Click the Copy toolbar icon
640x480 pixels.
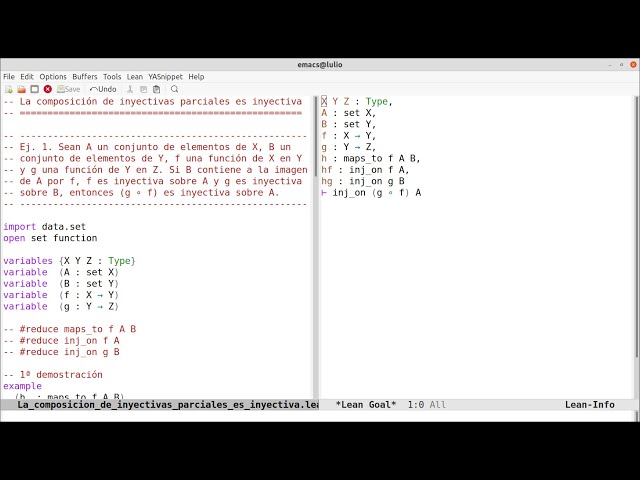click(143, 89)
